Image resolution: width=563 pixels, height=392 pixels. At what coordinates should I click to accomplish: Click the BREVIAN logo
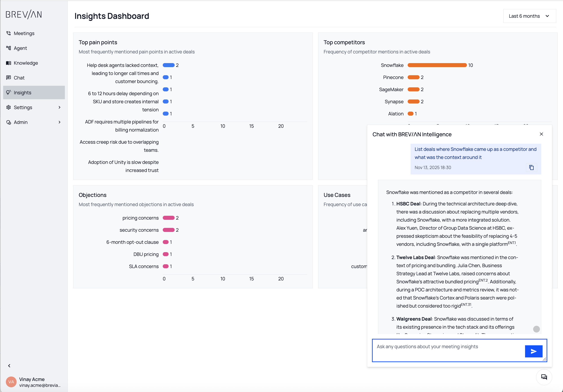24,14
